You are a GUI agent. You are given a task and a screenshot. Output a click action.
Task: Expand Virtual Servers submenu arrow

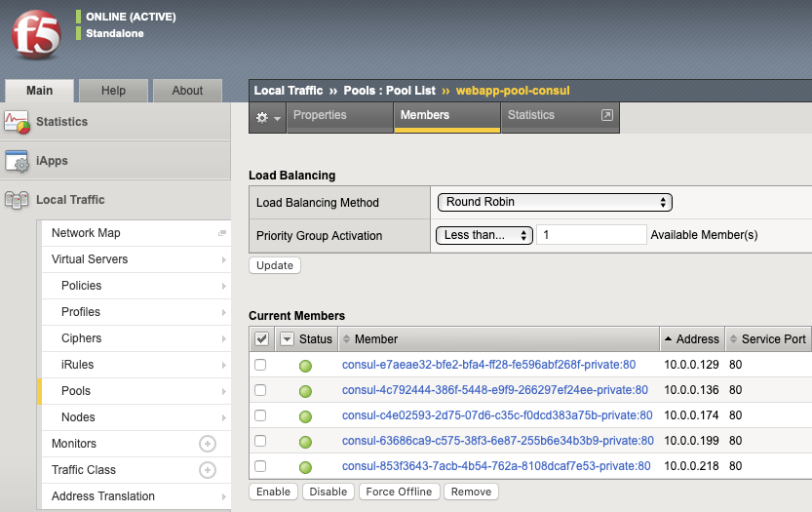click(224, 259)
